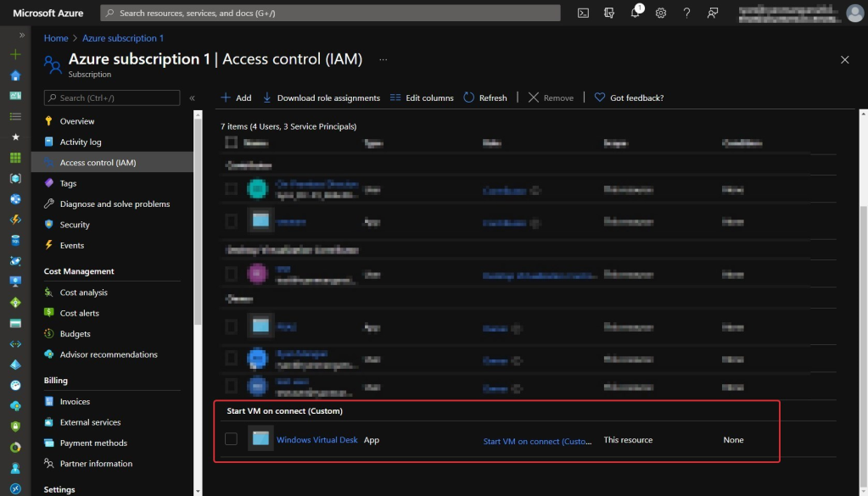Open the Help question mark icon
868x496 pixels.
[x=686, y=13]
